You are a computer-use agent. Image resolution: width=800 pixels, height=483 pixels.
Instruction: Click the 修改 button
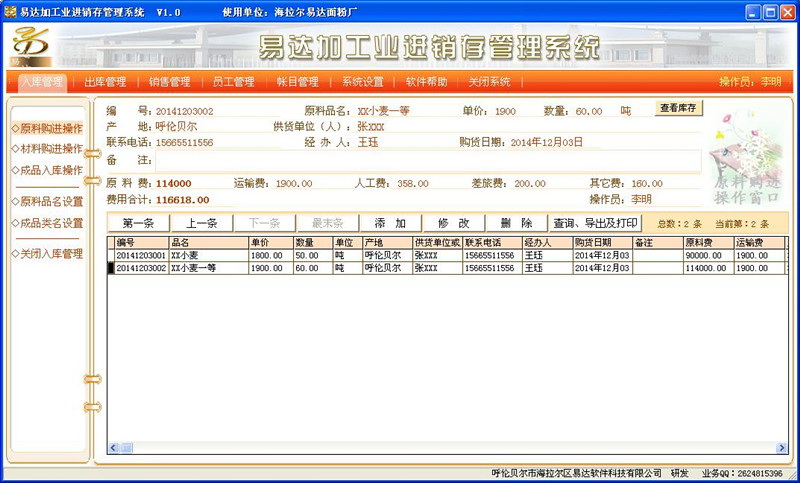click(x=454, y=223)
